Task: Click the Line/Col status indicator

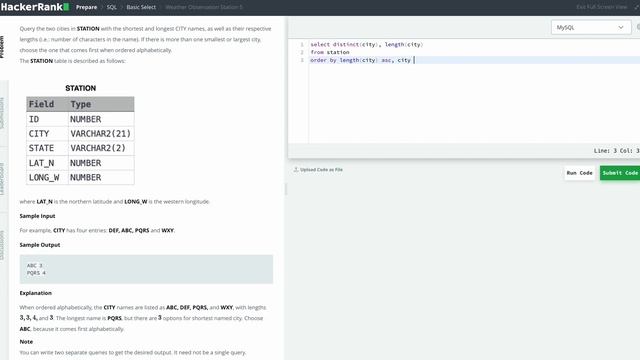Action: pyautogui.click(x=616, y=151)
